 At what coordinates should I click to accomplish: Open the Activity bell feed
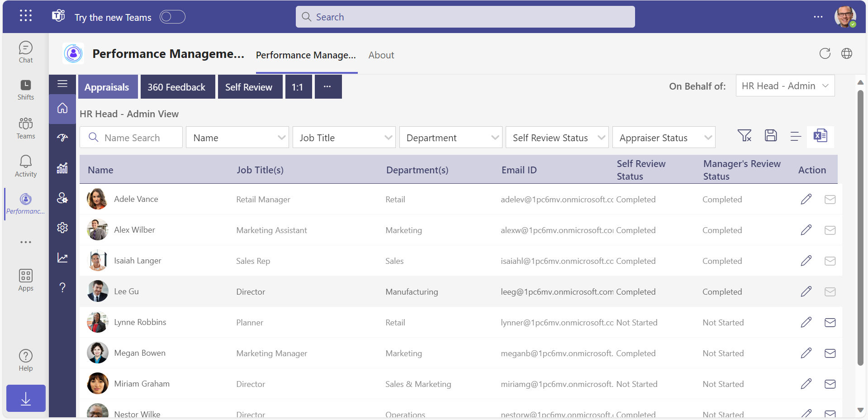click(x=26, y=166)
